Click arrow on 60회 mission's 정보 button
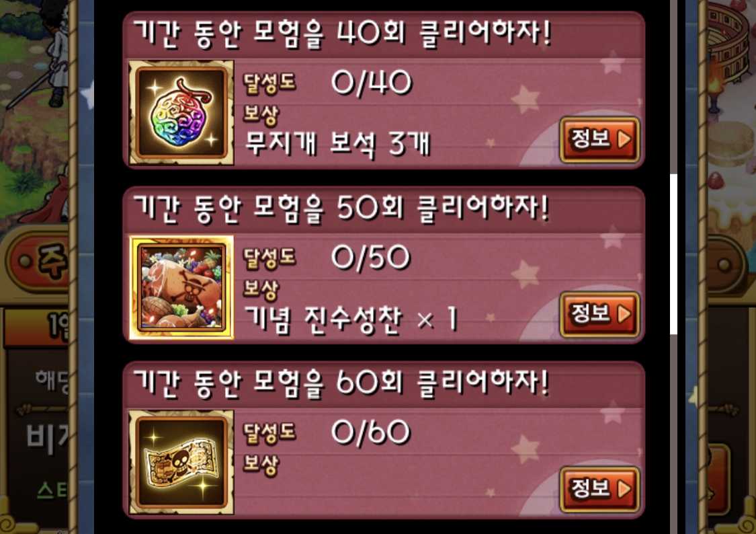Viewport: 756px width, 534px height. coord(624,489)
